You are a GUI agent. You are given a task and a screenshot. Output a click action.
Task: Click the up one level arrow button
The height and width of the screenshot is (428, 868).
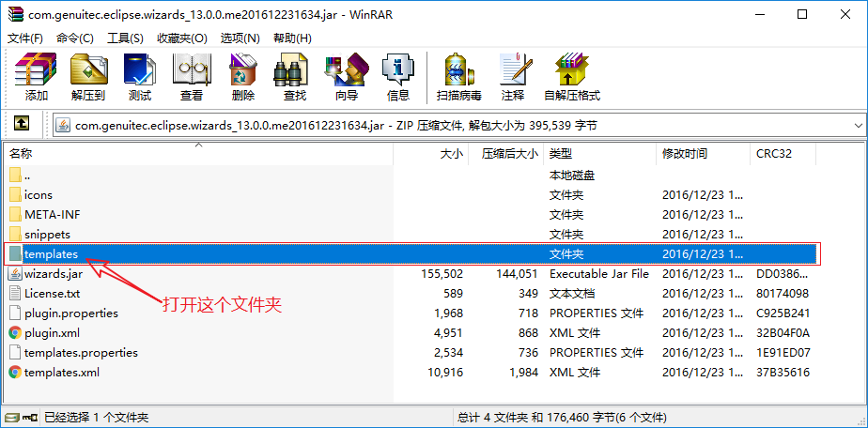pyautogui.click(x=21, y=123)
